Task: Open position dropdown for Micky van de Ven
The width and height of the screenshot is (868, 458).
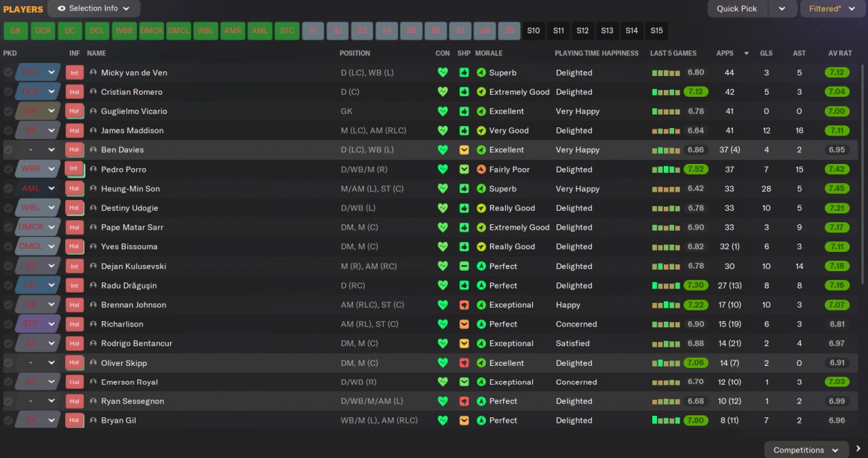Action: 52,72
